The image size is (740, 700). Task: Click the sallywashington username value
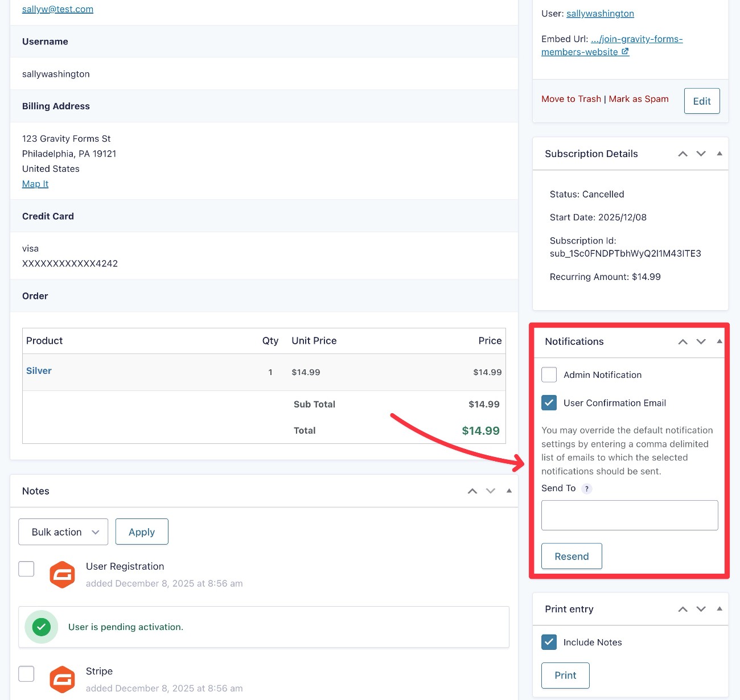tap(56, 74)
